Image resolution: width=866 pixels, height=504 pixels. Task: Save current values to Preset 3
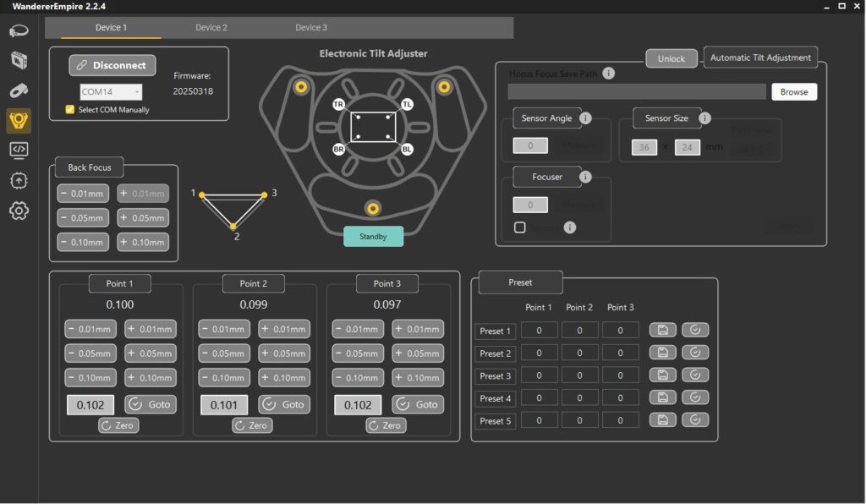click(x=663, y=375)
